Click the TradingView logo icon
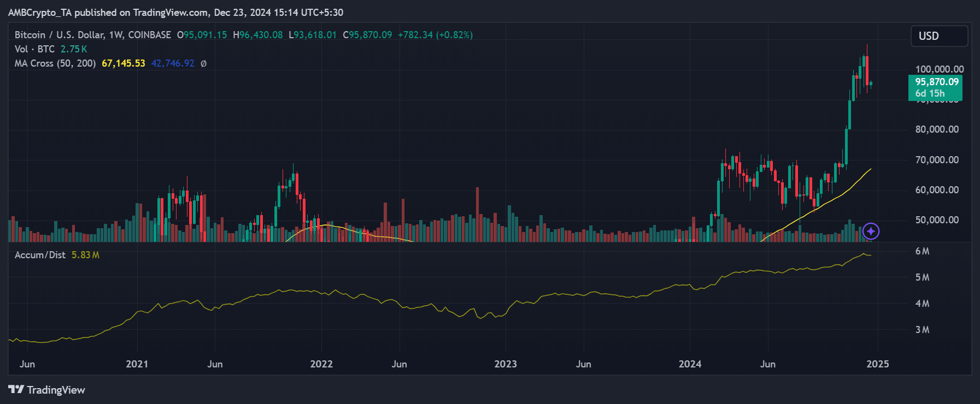The image size is (980, 404). tap(16, 389)
